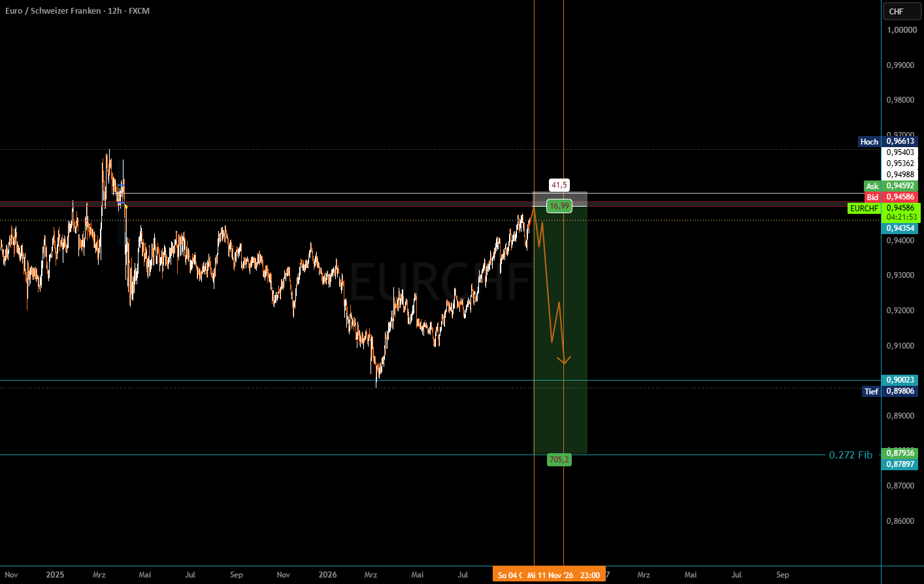Click the 1,00000 price axis label
The image size is (924, 584).
pyautogui.click(x=902, y=30)
